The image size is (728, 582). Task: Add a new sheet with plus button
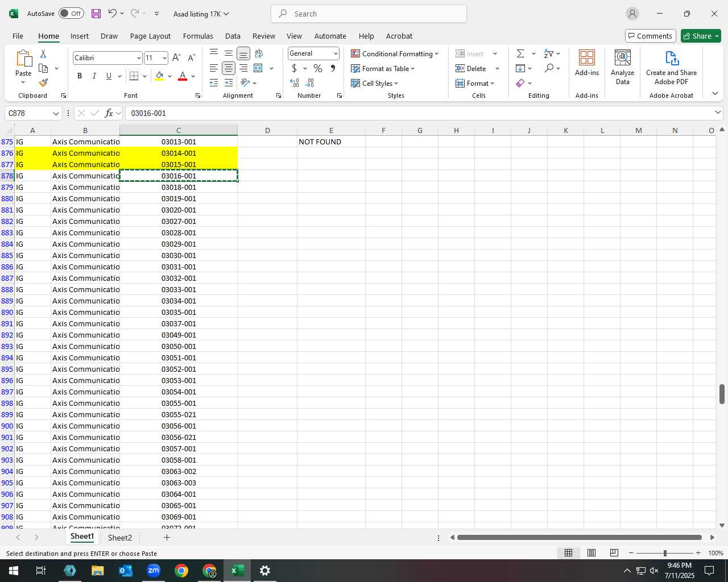[x=167, y=537]
